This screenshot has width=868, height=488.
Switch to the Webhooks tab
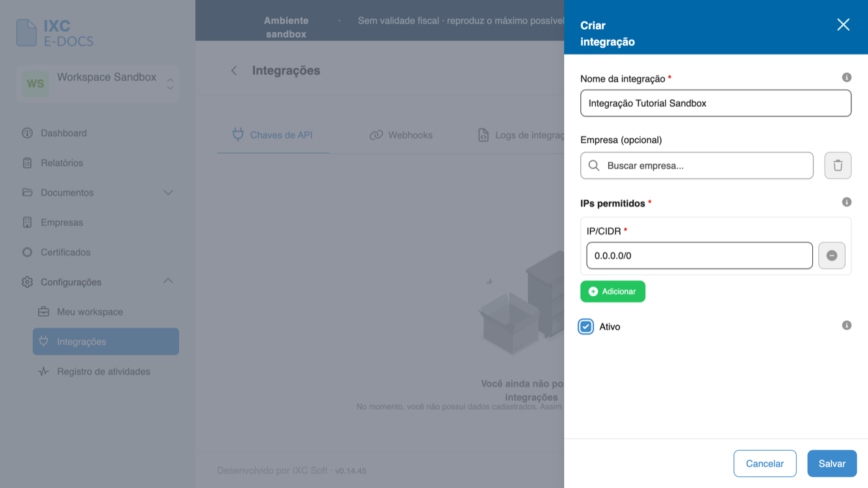(x=401, y=135)
